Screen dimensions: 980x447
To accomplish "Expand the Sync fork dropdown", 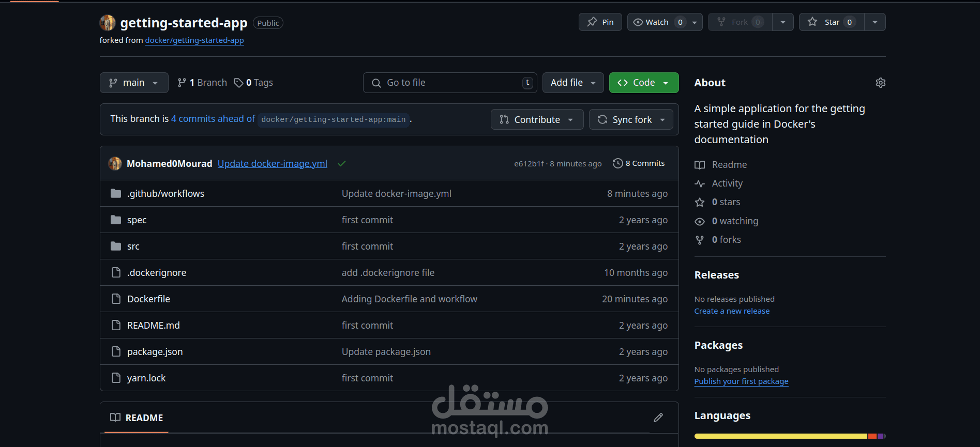I will click(x=631, y=119).
